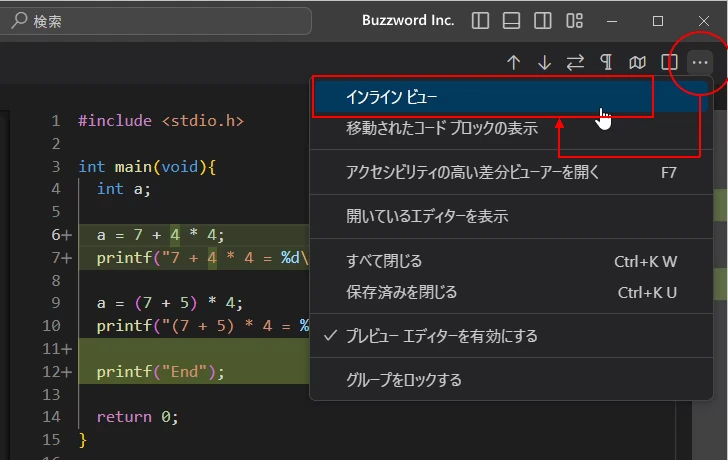Focus the 検索 search field
728x460 pixels.
point(155,21)
